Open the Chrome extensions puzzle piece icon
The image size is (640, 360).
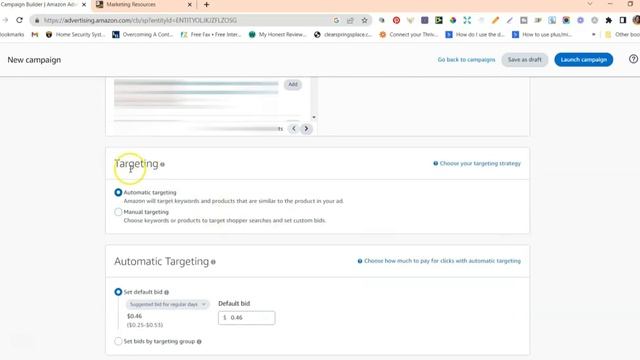click(x=609, y=20)
